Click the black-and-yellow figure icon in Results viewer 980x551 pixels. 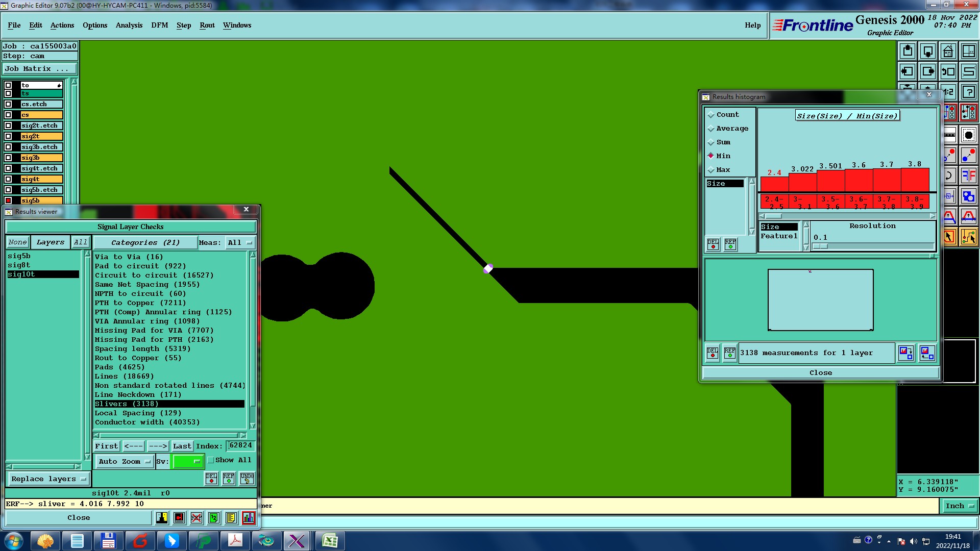pyautogui.click(x=162, y=518)
